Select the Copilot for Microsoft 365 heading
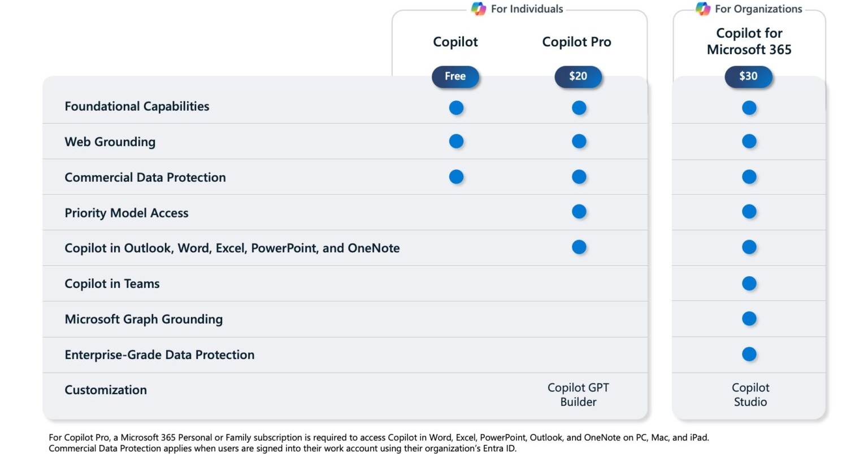Image resolution: width=868 pixels, height=454 pixels. pos(749,41)
